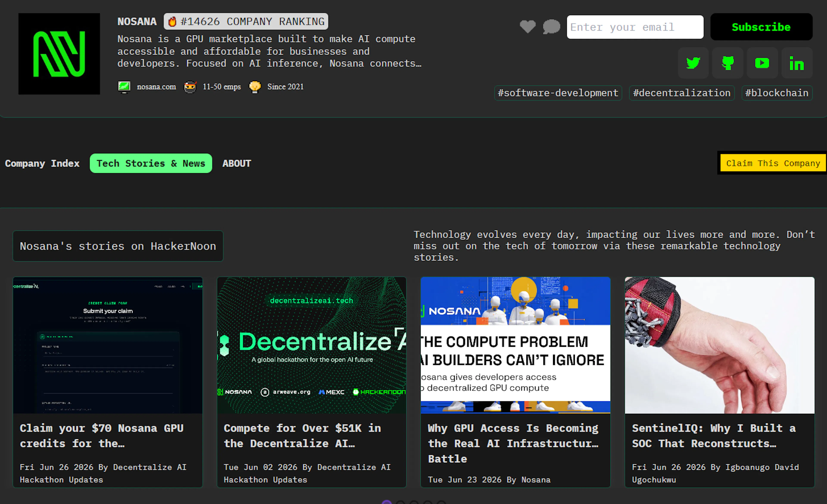This screenshot has height=504, width=827.
Task: Switch to Tech Stories & News tab
Action: (151, 163)
